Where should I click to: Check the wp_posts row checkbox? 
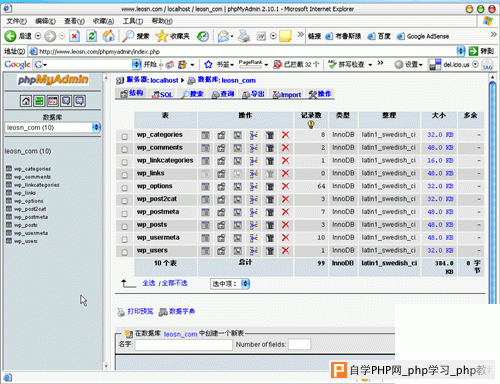[x=125, y=226]
